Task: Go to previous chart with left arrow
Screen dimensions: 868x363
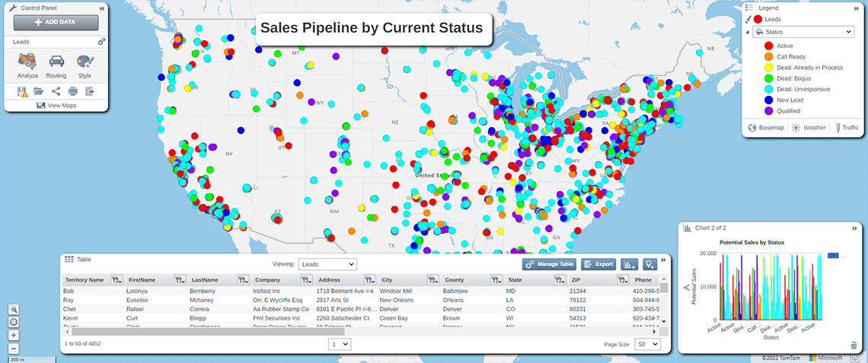Action: (687, 287)
